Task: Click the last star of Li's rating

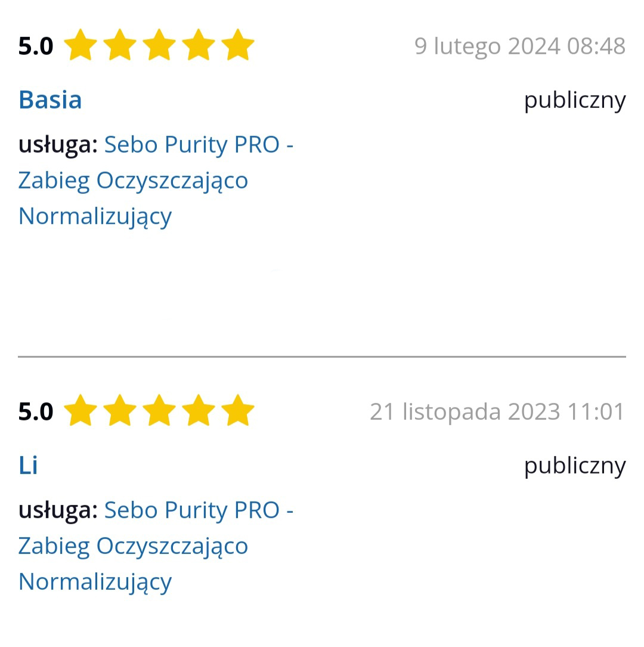Action: (x=239, y=410)
